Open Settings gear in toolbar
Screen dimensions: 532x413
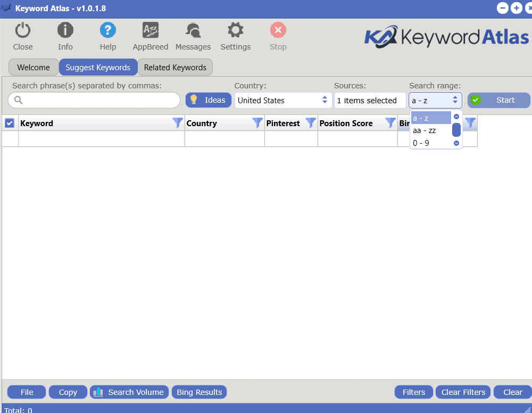(236, 31)
